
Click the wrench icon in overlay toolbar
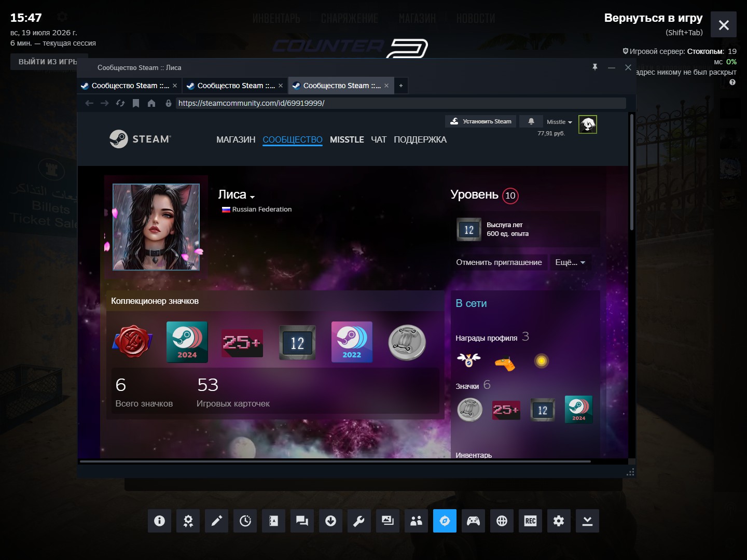(359, 521)
